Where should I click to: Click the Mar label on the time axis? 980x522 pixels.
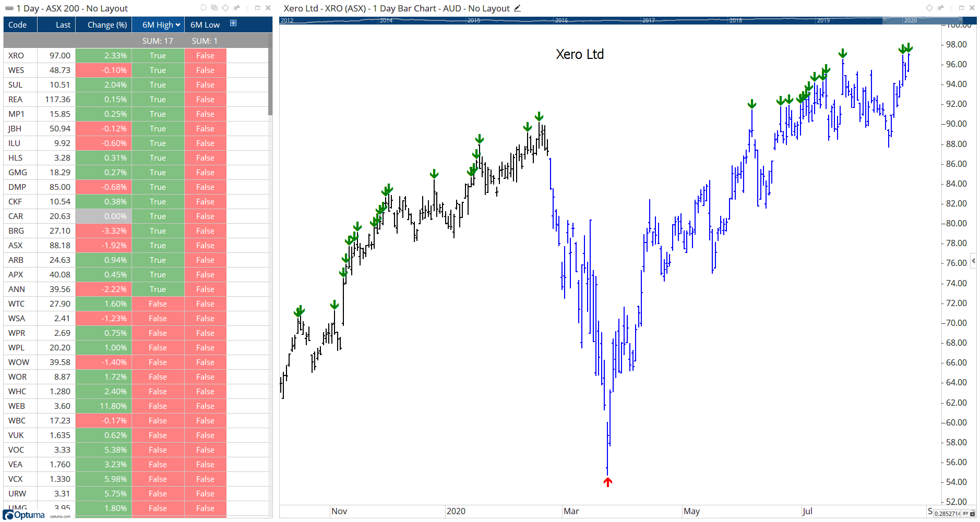point(571,511)
